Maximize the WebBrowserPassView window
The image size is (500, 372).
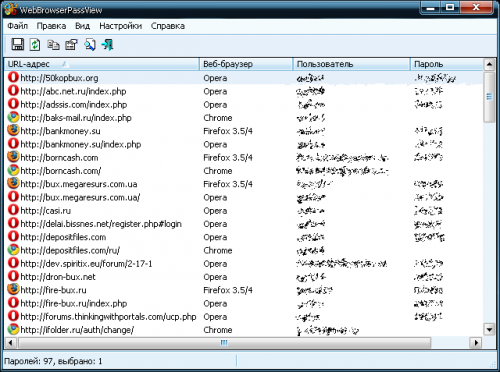coord(450,7)
